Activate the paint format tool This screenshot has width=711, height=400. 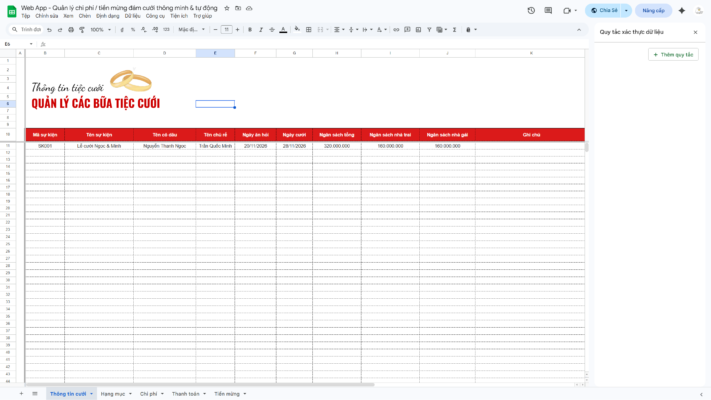click(82, 29)
